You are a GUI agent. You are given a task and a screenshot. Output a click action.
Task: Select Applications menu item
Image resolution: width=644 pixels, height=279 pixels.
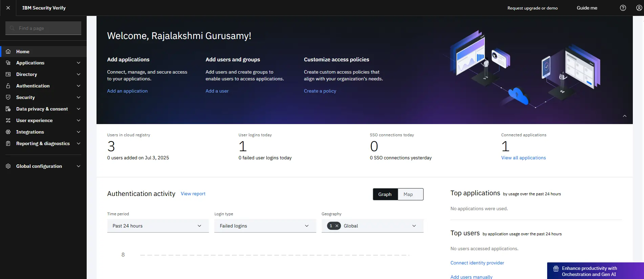[x=43, y=63]
